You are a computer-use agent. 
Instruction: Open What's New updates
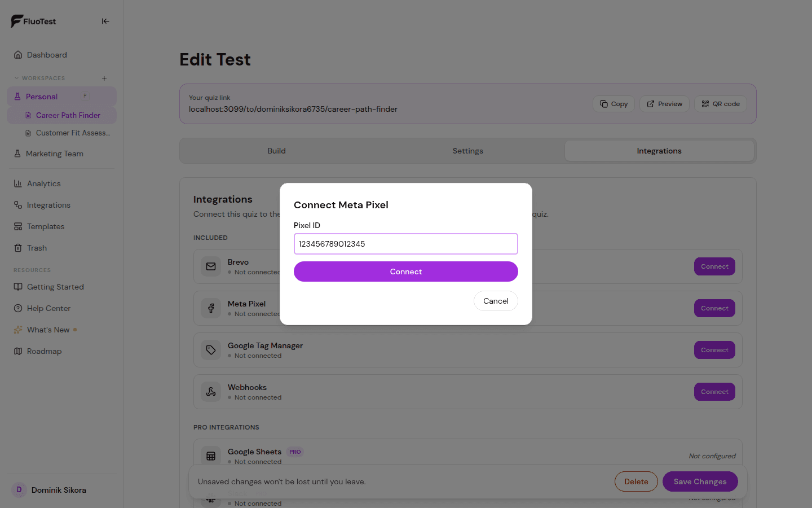(x=62, y=330)
